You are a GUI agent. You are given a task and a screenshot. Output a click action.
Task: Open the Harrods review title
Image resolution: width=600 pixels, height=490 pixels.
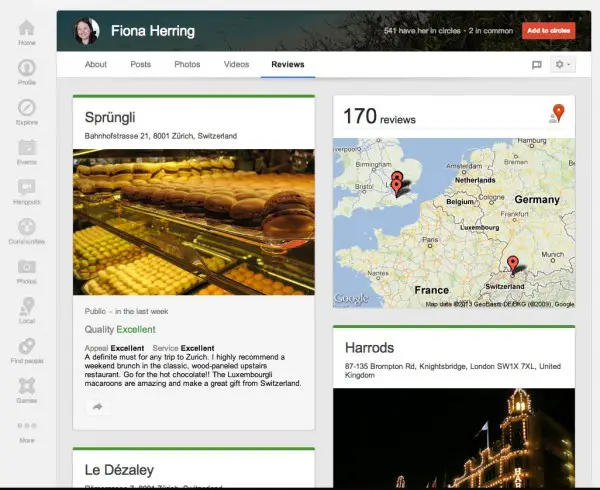pyautogui.click(x=369, y=348)
